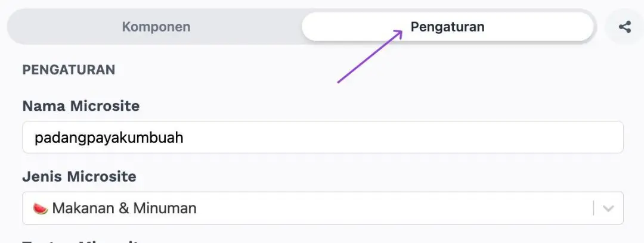Click the word "Komponen" text
This screenshot has height=243, width=644.
pyautogui.click(x=156, y=27)
